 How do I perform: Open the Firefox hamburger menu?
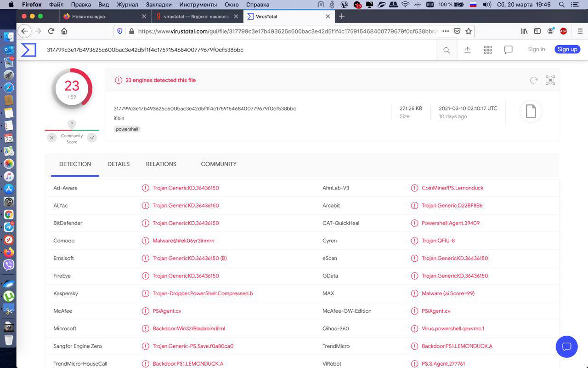tap(580, 31)
